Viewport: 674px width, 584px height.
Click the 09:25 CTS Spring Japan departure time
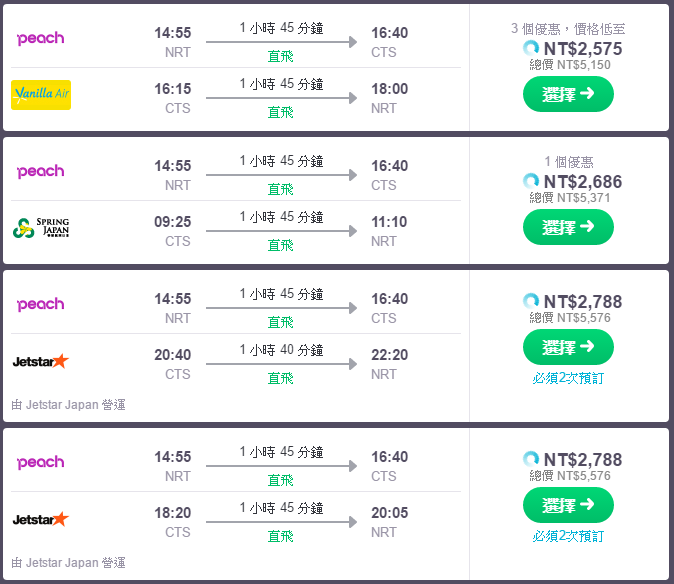172,222
